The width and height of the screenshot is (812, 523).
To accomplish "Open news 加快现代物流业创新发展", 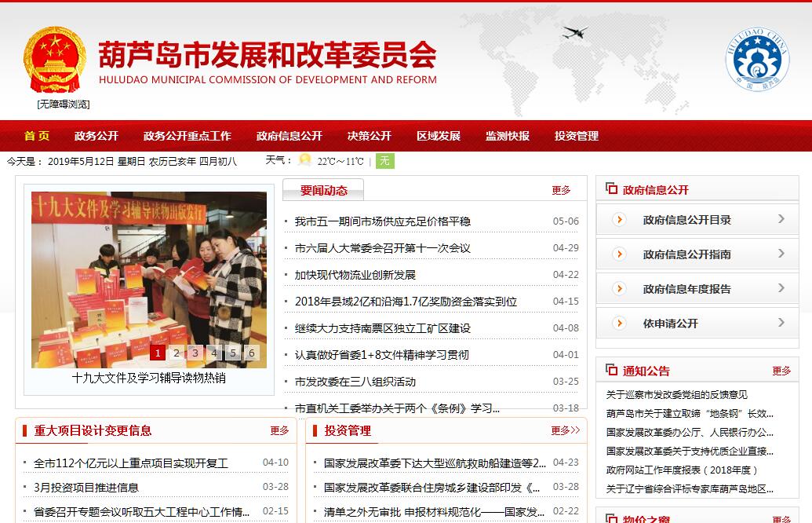I will pyautogui.click(x=355, y=275).
